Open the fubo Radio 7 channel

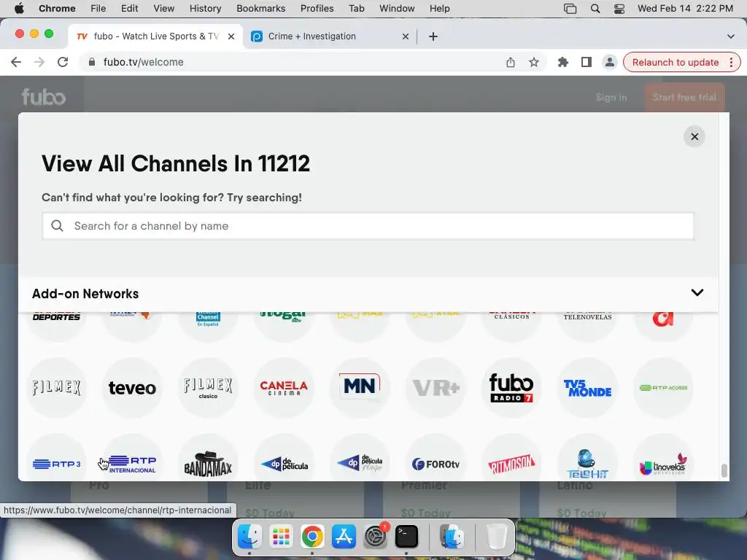tap(511, 388)
